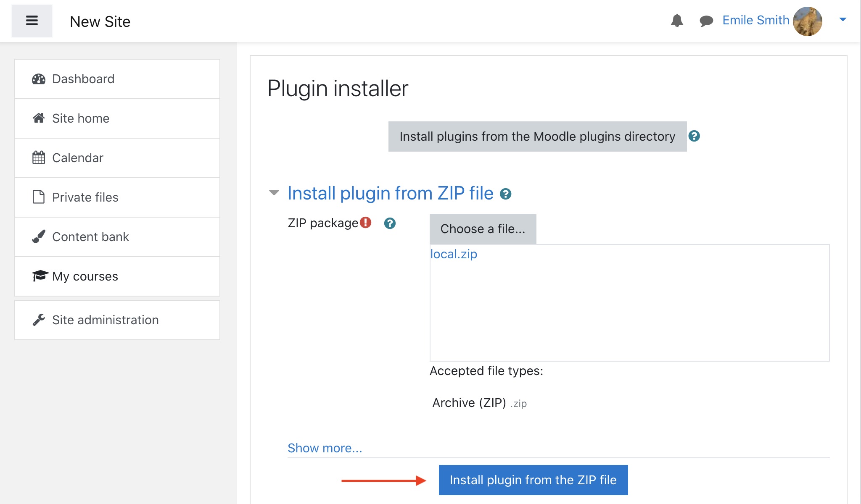Open the help icon beside the plugins directory button
Viewport: 861px width, 504px height.
click(694, 136)
